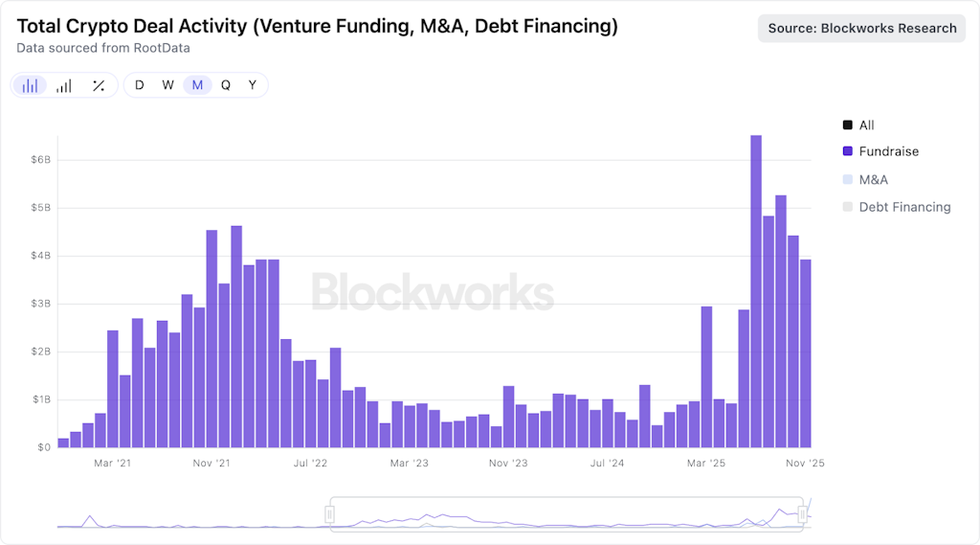Set the interval to Quarterly (Q)

(x=226, y=85)
